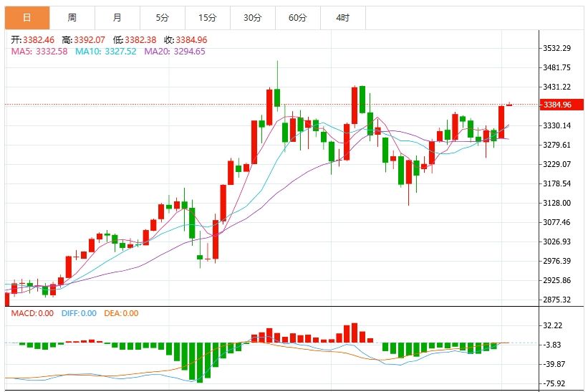Click the opening price 开 value
588x392 pixels.
39,39
